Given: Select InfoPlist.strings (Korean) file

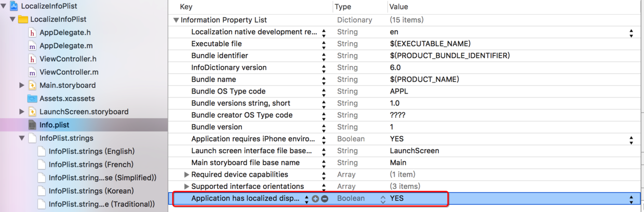Looking at the screenshot, I should [x=91, y=191].
